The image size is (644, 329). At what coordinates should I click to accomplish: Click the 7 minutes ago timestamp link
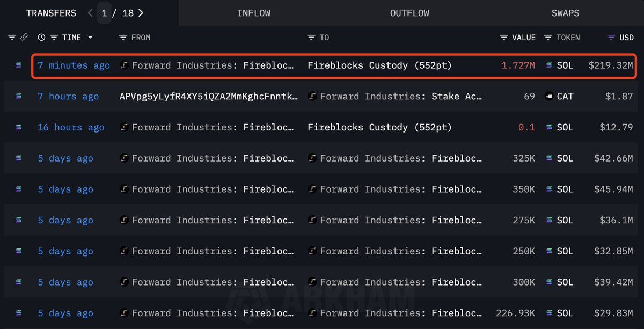pos(74,65)
